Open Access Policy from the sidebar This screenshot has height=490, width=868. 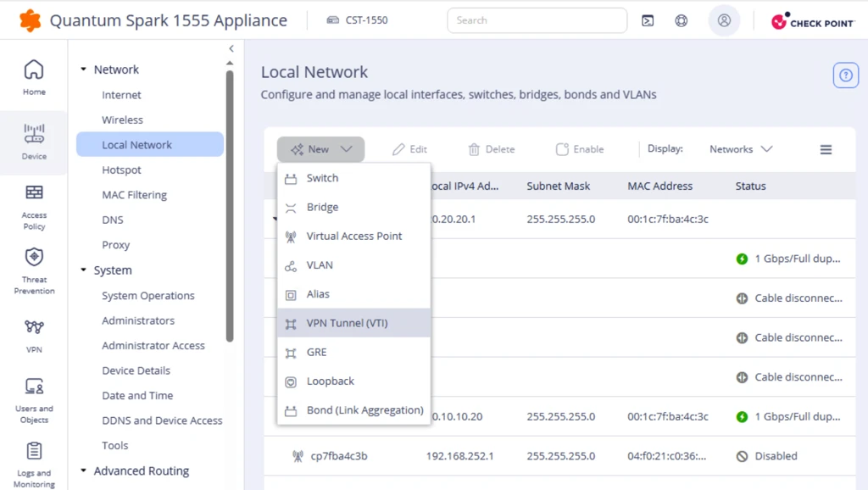tap(34, 192)
